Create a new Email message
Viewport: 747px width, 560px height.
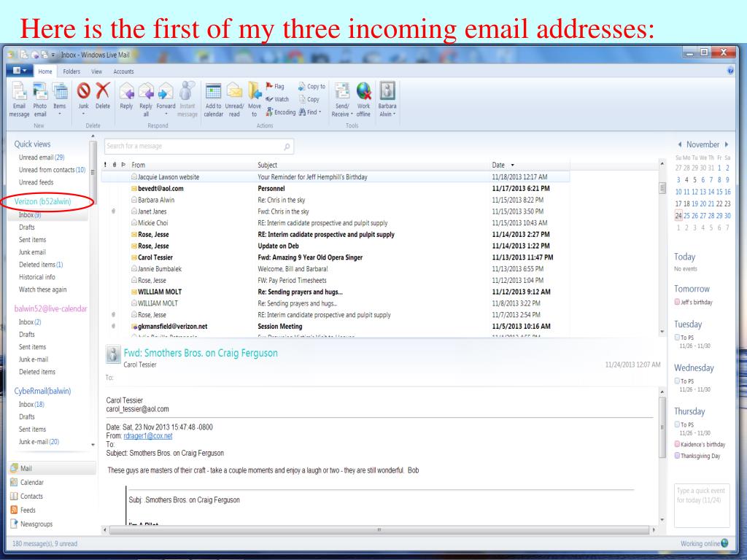click(x=19, y=99)
